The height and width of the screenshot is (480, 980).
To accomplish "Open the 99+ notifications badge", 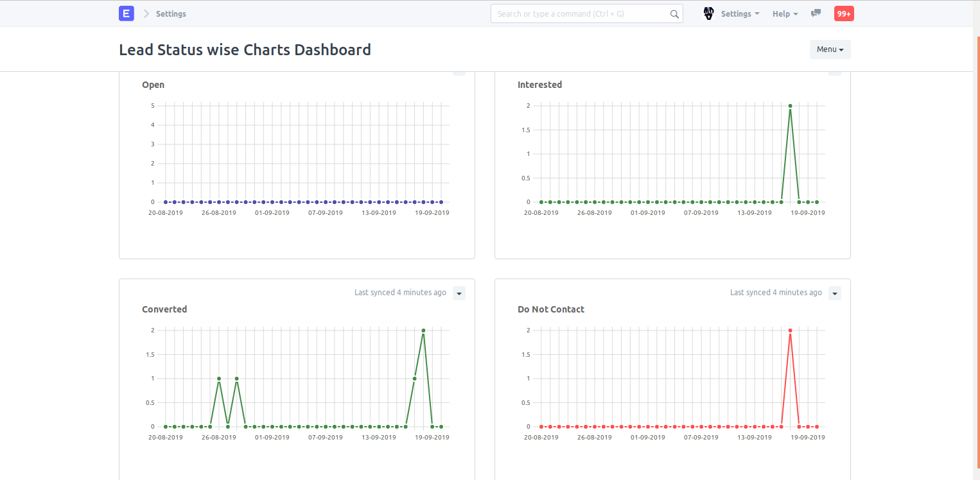I will [843, 13].
